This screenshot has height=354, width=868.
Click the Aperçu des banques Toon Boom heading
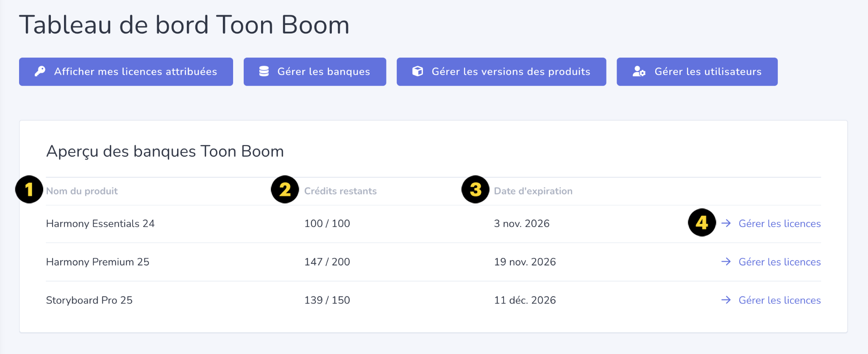coord(165,152)
